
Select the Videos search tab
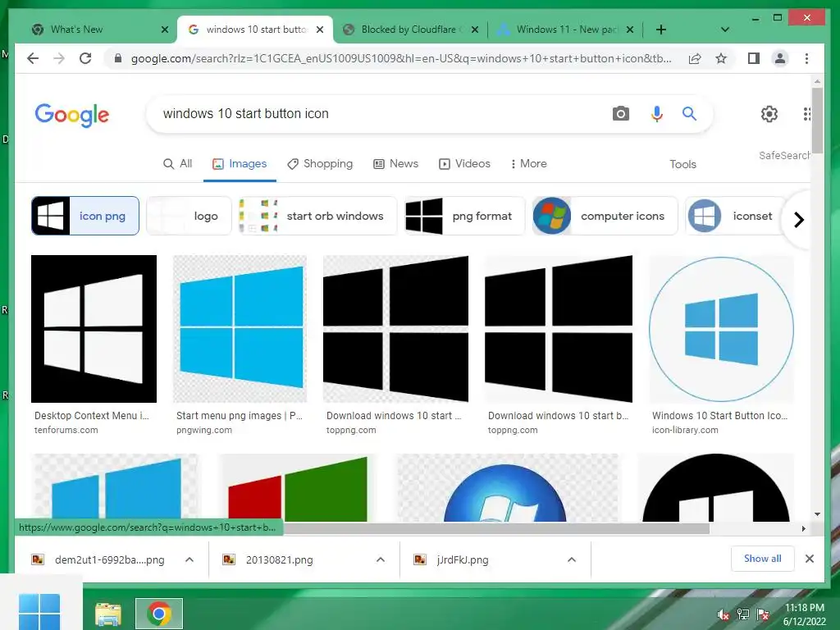coord(464,163)
